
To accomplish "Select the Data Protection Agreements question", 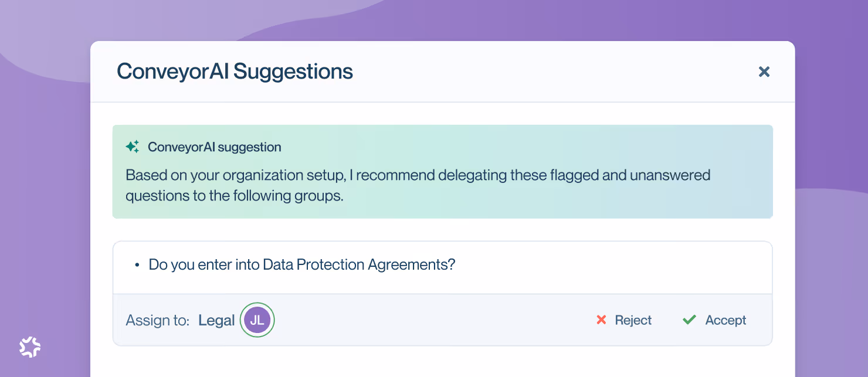I will 302,264.
